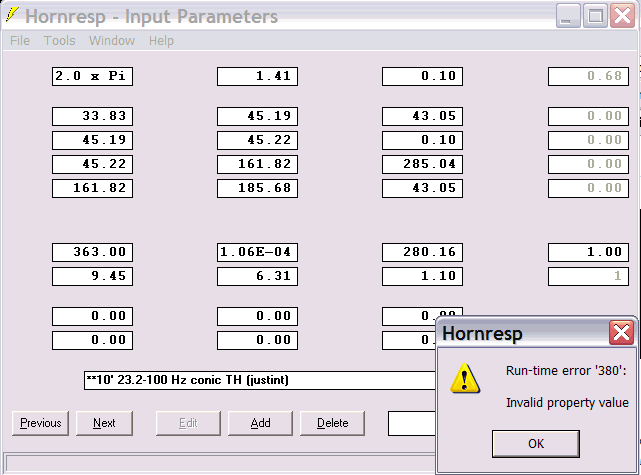Click the yellow warning icon in the dialog
The width and height of the screenshot is (641, 475).
pos(464,379)
